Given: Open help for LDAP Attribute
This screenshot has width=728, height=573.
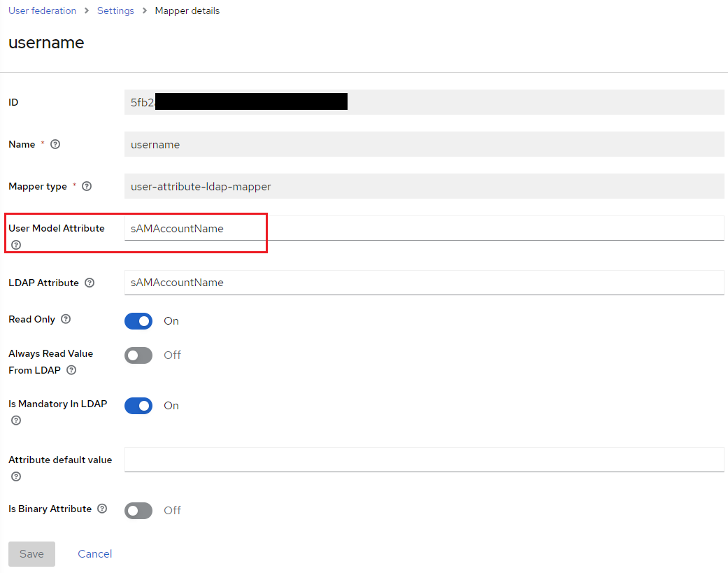Looking at the screenshot, I should (89, 283).
